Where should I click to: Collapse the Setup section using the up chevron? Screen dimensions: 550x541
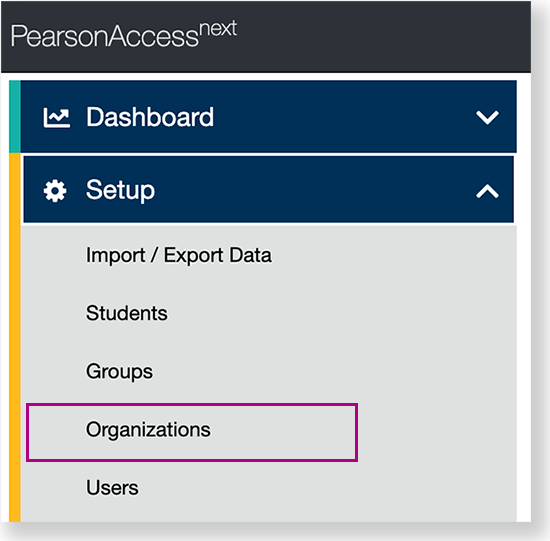(x=487, y=191)
